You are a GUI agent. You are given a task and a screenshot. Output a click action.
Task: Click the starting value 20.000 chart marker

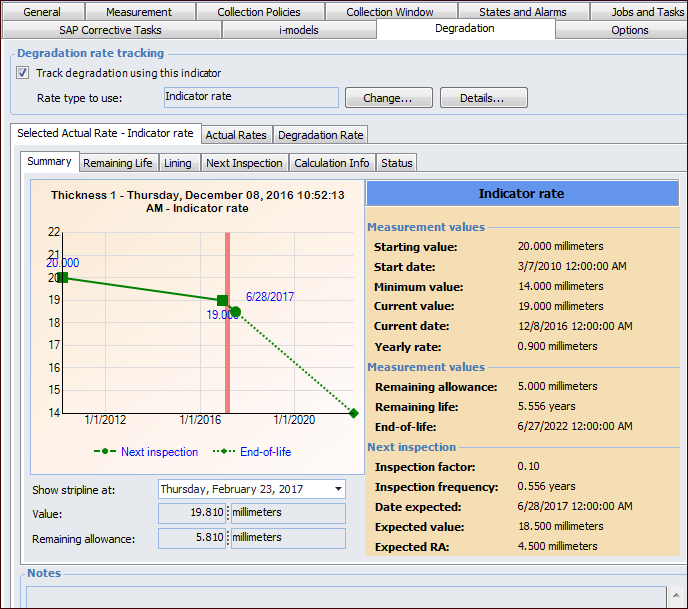point(62,277)
